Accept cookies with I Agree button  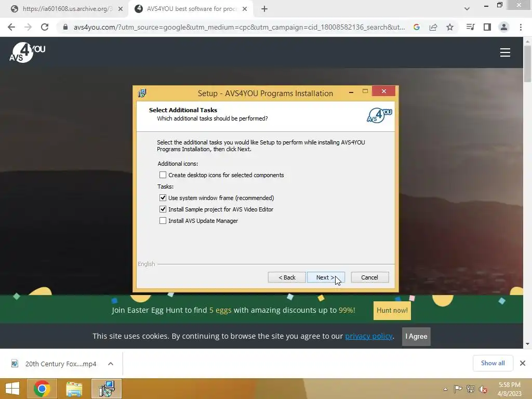pos(416,337)
